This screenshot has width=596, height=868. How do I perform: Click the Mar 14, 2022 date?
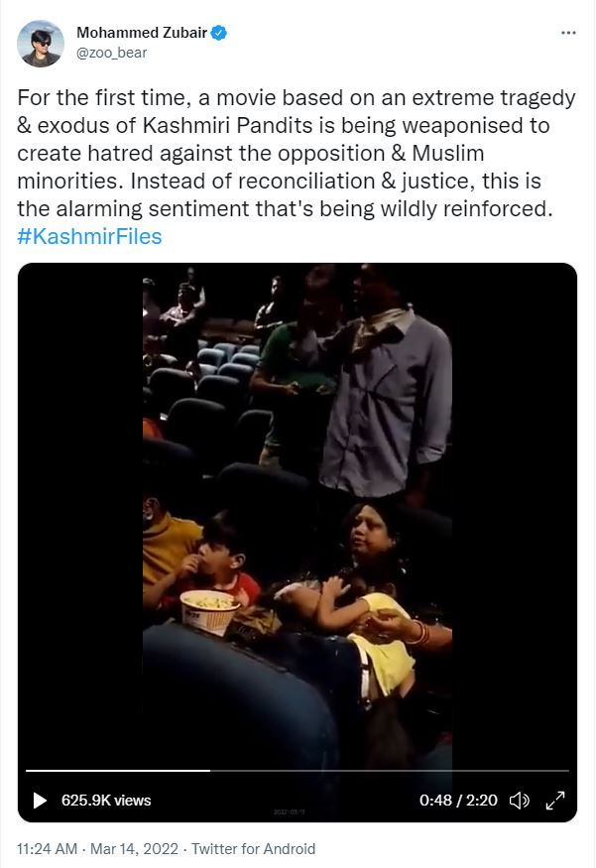point(135,848)
